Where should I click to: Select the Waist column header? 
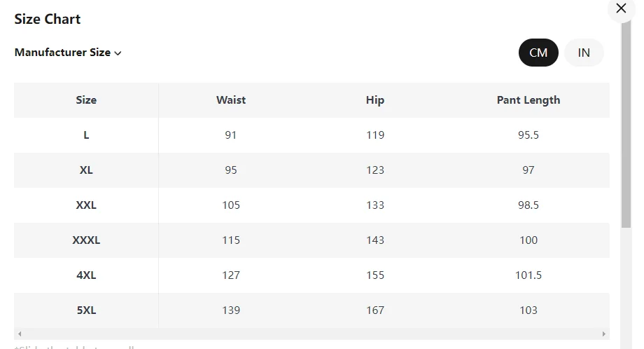coord(231,100)
